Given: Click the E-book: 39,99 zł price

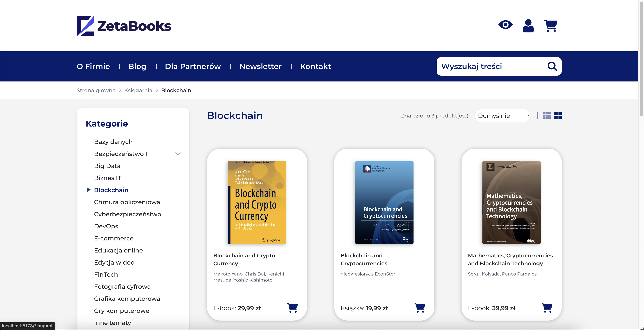Looking at the screenshot, I should 491,308.
